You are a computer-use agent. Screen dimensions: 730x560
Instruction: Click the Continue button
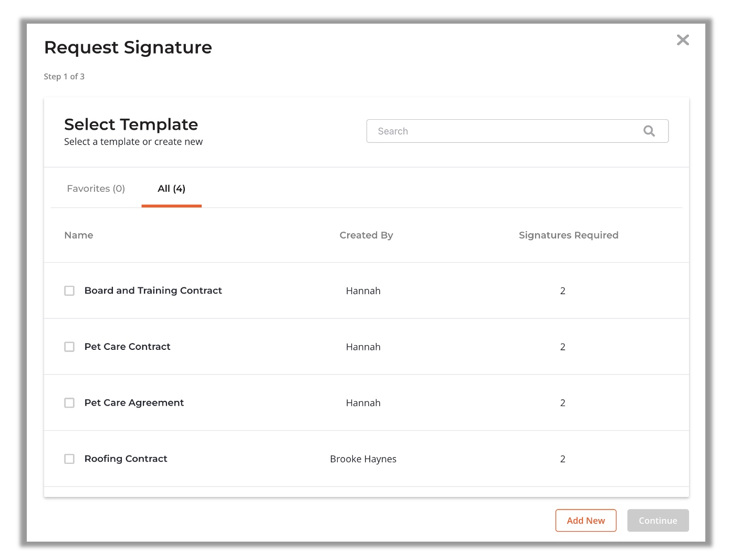[658, 521]
